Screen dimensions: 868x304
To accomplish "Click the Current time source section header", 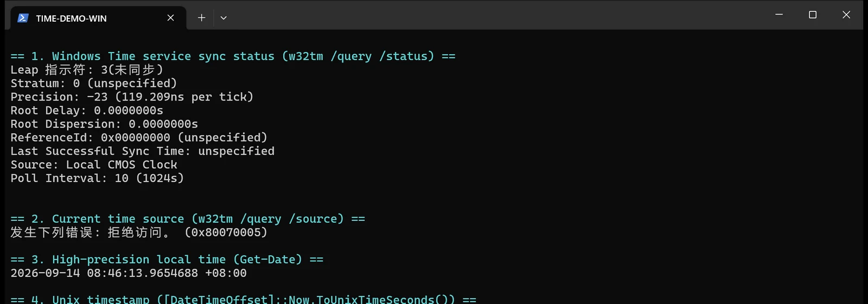I will 188,219.
